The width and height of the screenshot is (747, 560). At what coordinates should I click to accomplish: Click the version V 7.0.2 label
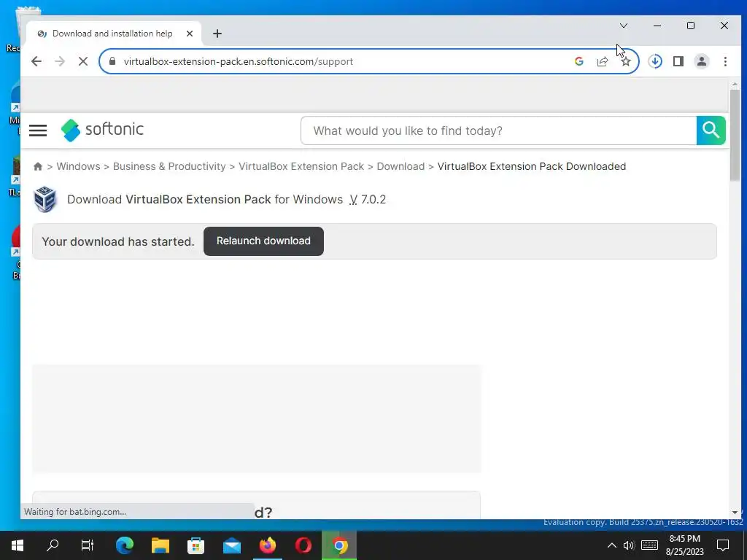click(368, 200)
